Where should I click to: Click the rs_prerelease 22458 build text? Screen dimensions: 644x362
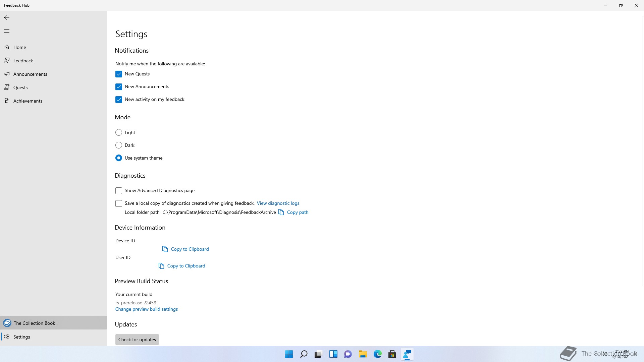point(136,303)
